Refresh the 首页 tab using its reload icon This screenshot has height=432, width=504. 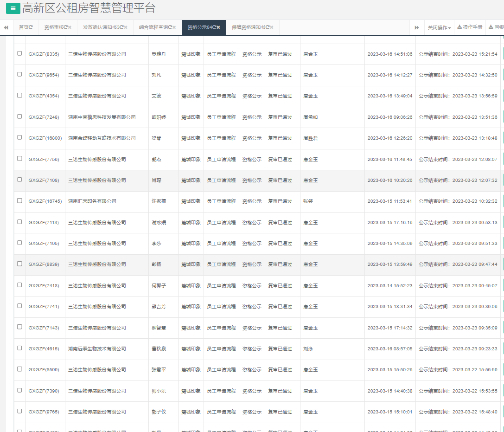click(x=31, y=27)
